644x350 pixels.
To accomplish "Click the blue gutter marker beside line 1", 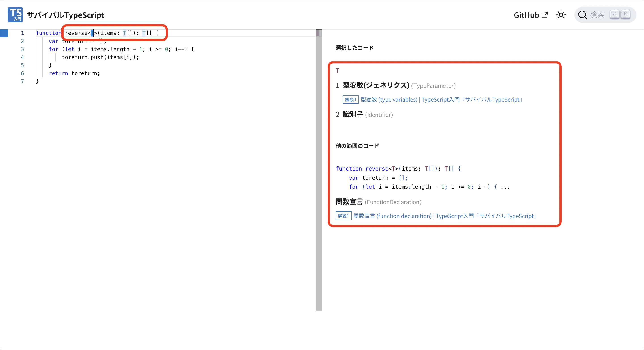I will point(4,33).
